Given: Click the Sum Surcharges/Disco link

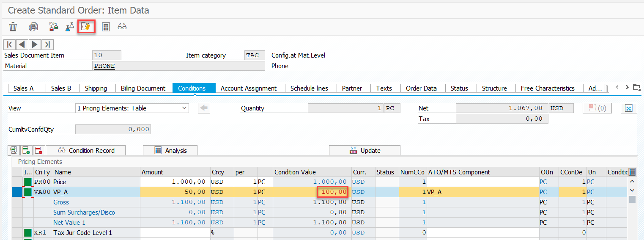Looking at the screenshot, I should tap(84, 212).
